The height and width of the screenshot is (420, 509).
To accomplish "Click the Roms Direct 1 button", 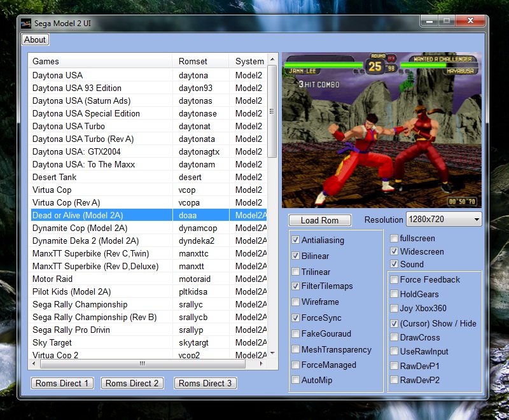I will point(62,383).
